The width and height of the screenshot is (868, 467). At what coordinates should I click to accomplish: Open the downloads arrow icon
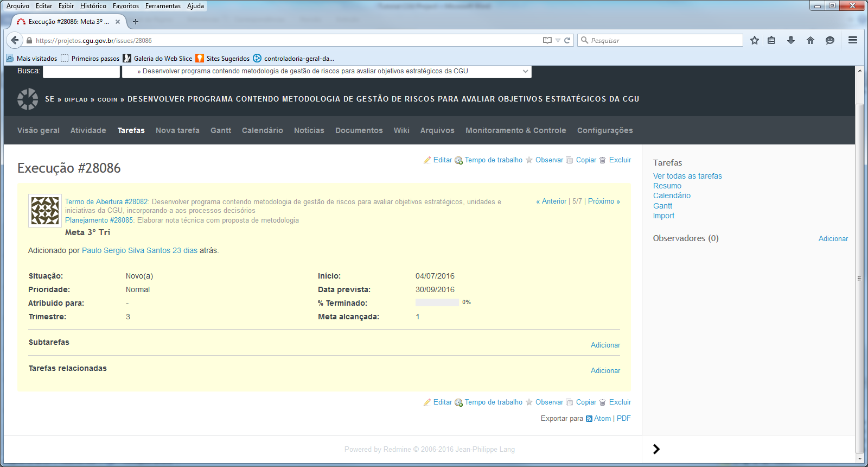(x=791, y=40)
